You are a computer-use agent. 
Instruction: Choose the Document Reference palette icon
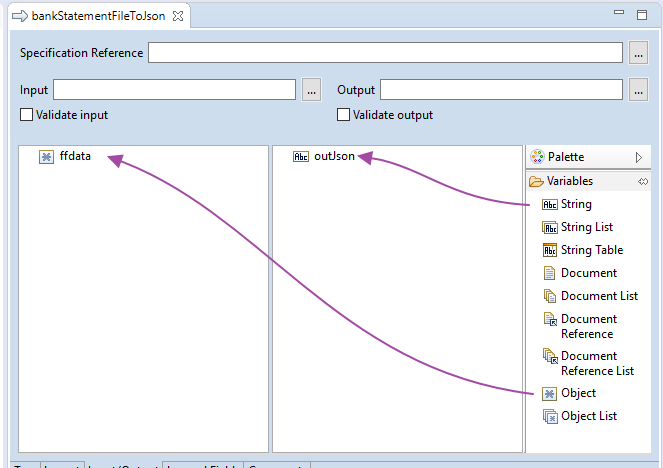click(x=550, y=319)
